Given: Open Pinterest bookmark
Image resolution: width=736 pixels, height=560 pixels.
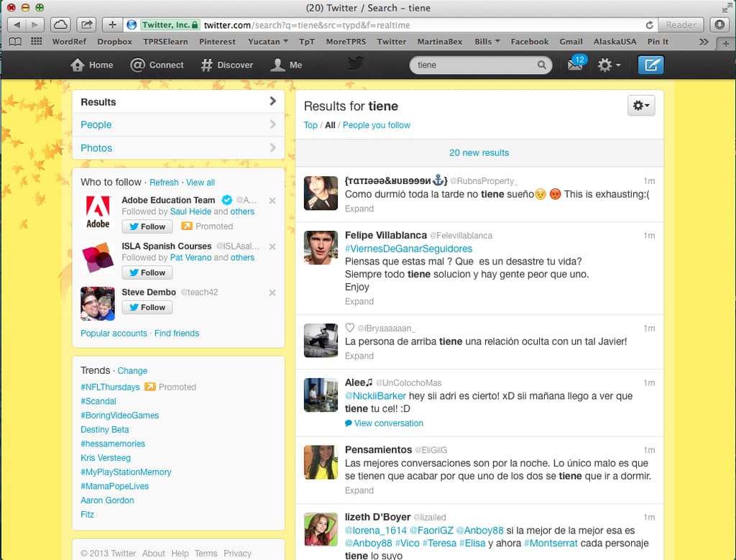Looking at the screenshot, I should (x=217, y=42).
